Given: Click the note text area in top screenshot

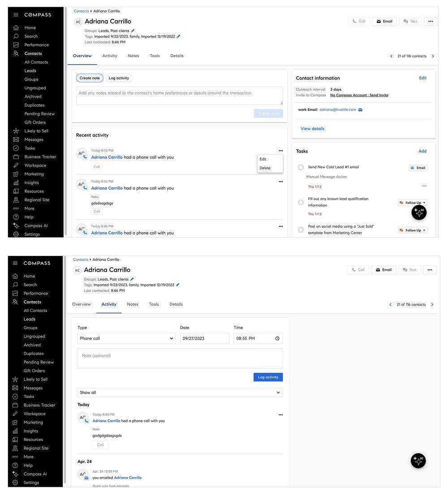Looking at the screenshot, I should pyautogui.click(x=180, y=96).
